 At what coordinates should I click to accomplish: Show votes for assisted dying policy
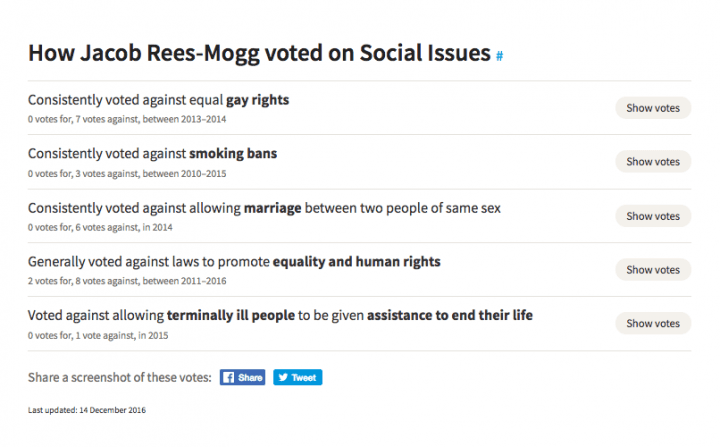(x=653, y=323)
